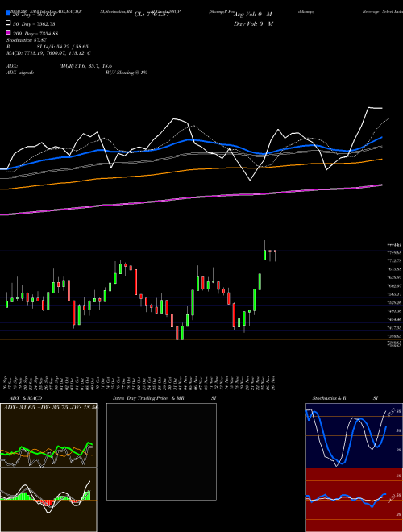Click the blue 20 Day legend swatch
The height and width of the screenshot is (532, 403).
pos(8,13)
